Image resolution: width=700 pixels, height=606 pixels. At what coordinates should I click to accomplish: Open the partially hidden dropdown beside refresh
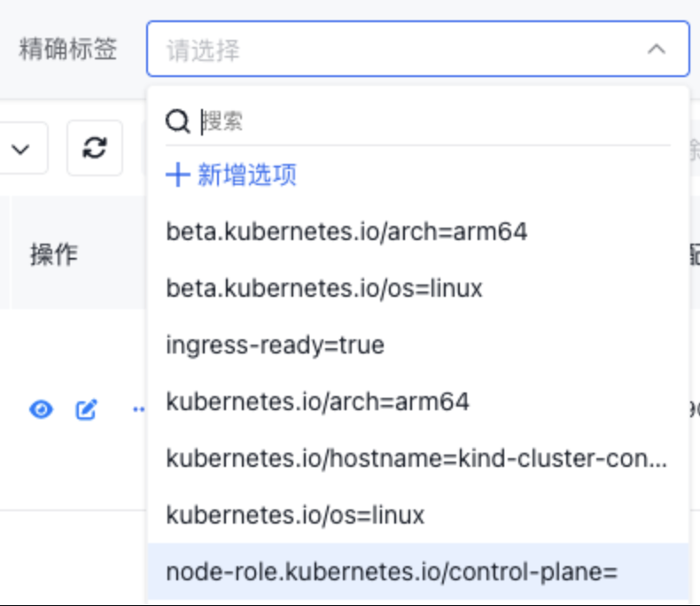(x=20, y=148)
